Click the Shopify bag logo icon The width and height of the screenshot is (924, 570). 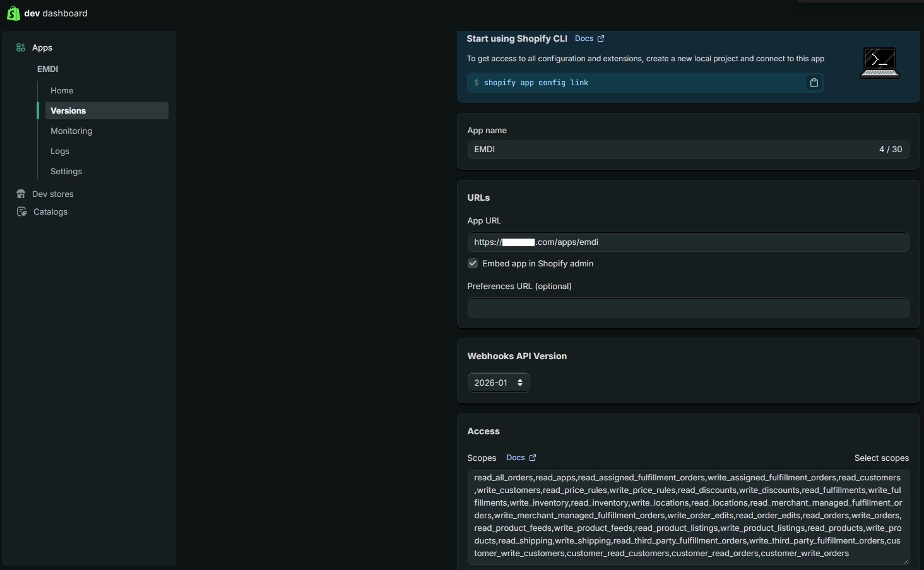click(13, 13)
